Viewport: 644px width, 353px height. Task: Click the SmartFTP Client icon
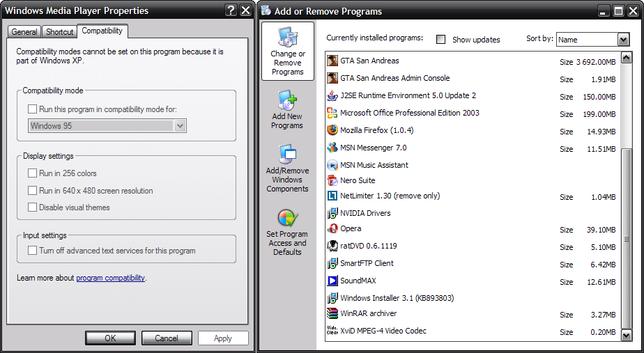[x=332, y=263]
